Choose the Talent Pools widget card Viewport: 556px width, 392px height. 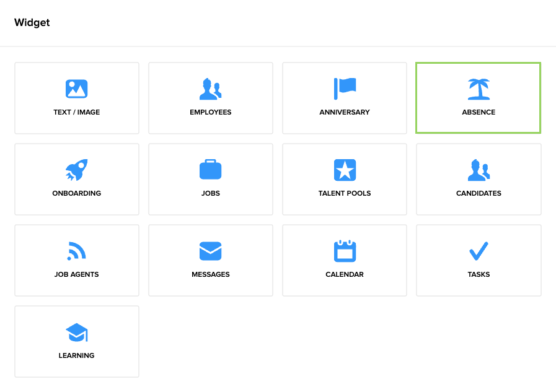[x=344, y=179]
